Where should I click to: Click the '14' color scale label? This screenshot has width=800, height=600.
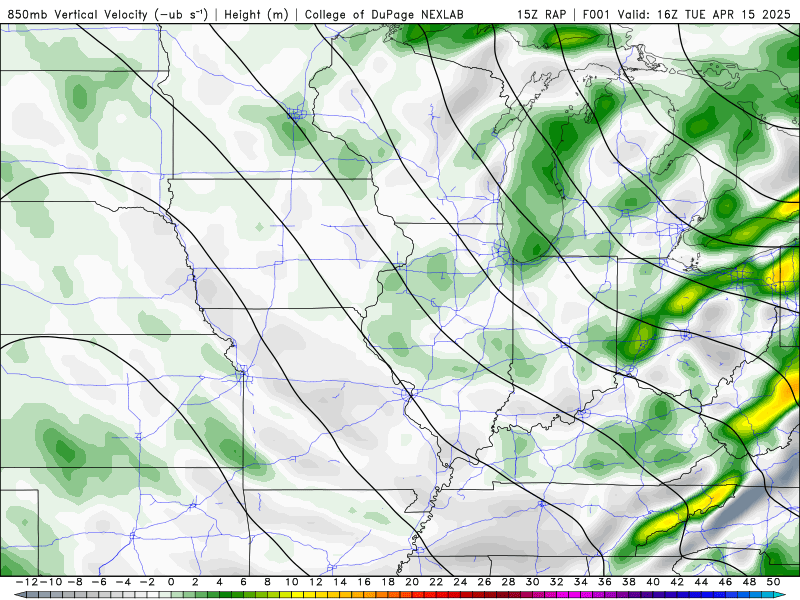tap(340, 582)
